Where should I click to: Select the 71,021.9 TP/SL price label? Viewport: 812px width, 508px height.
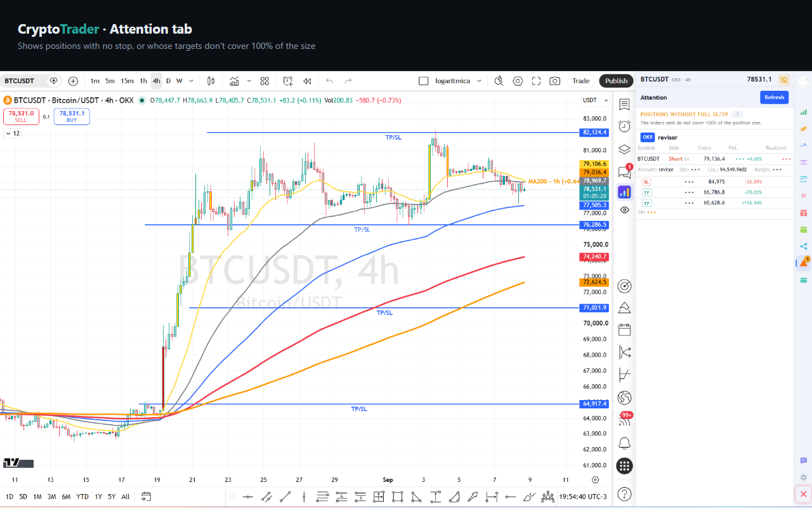pyautogui.click(x=594, y=307)
